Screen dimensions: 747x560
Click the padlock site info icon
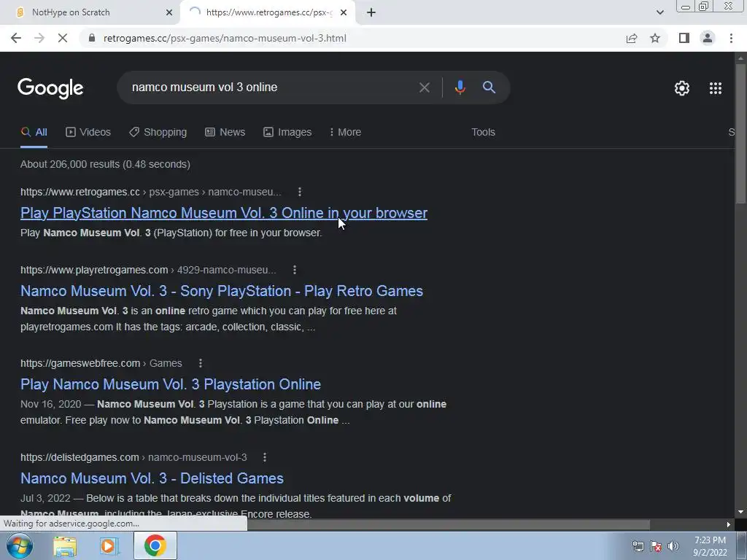coord(92,38)
